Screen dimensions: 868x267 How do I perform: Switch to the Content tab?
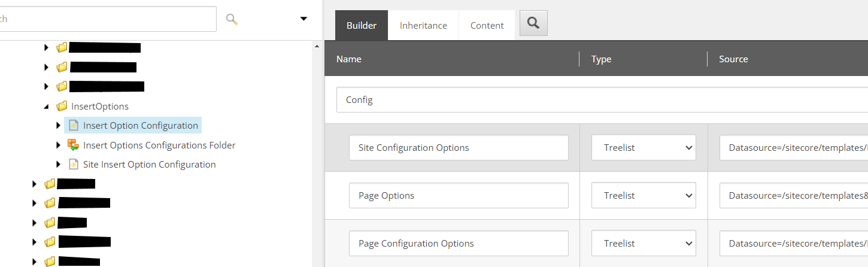pos(487,25)
